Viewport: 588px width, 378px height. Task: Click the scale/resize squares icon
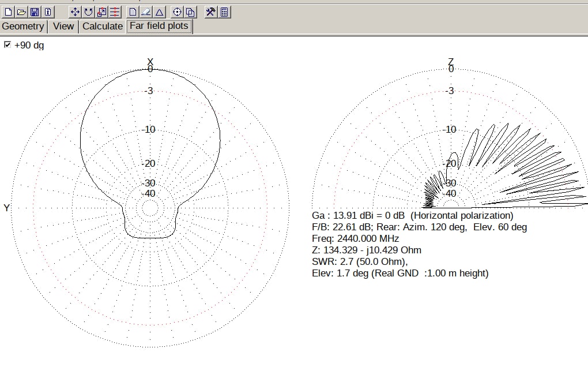(x=101, y=12)
